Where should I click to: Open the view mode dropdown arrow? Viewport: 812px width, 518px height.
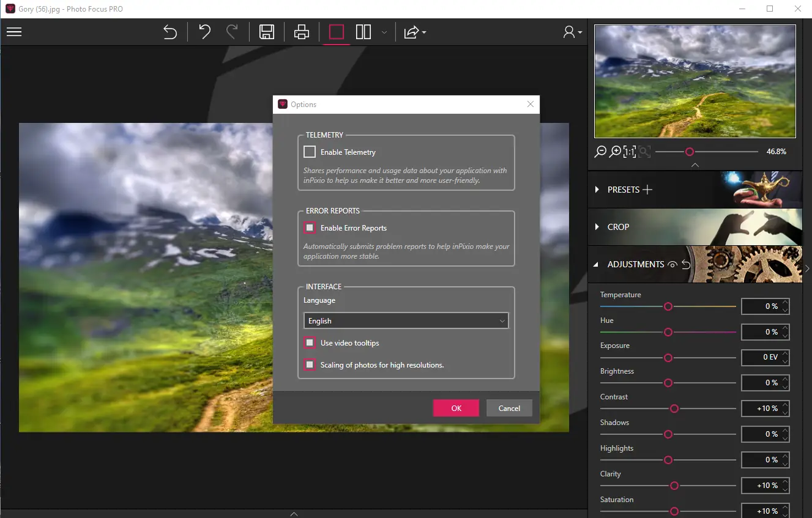tap(384, 32)
